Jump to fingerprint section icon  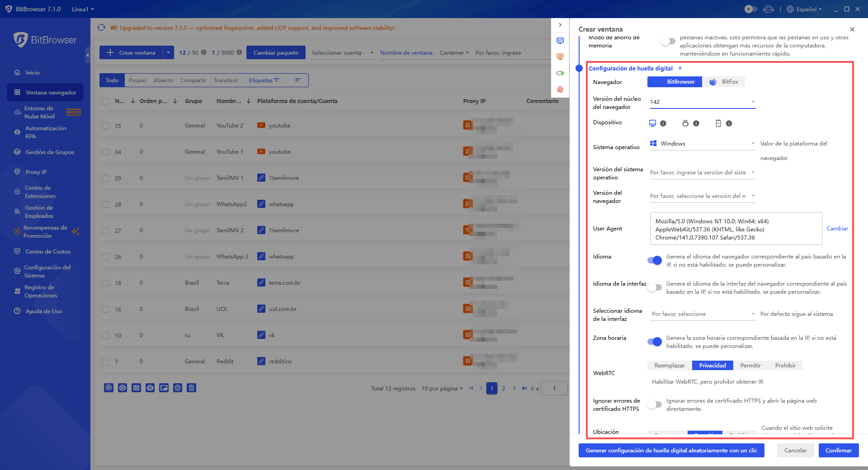(560, 89)
